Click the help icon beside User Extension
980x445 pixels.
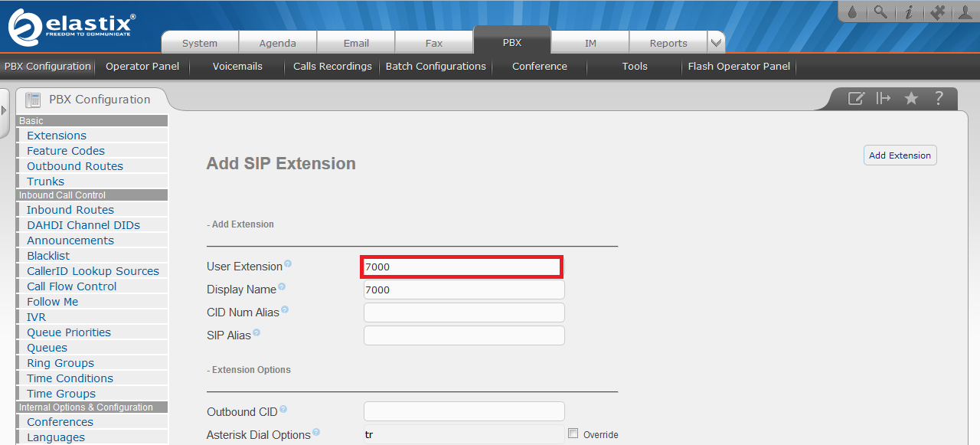click(x=288, y=264)
